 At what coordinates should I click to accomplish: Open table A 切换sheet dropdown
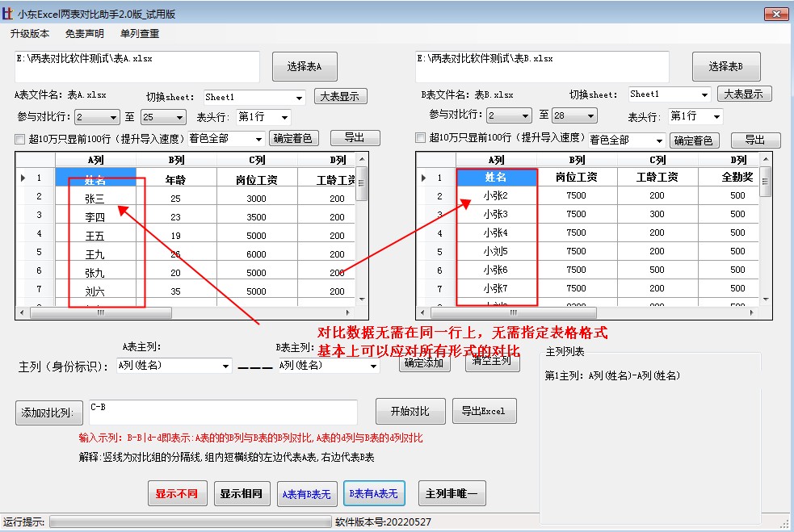tap(254, 97)
